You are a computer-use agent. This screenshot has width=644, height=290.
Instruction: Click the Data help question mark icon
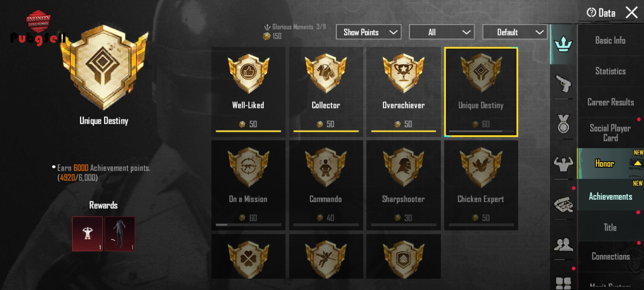tap(591, 12)
